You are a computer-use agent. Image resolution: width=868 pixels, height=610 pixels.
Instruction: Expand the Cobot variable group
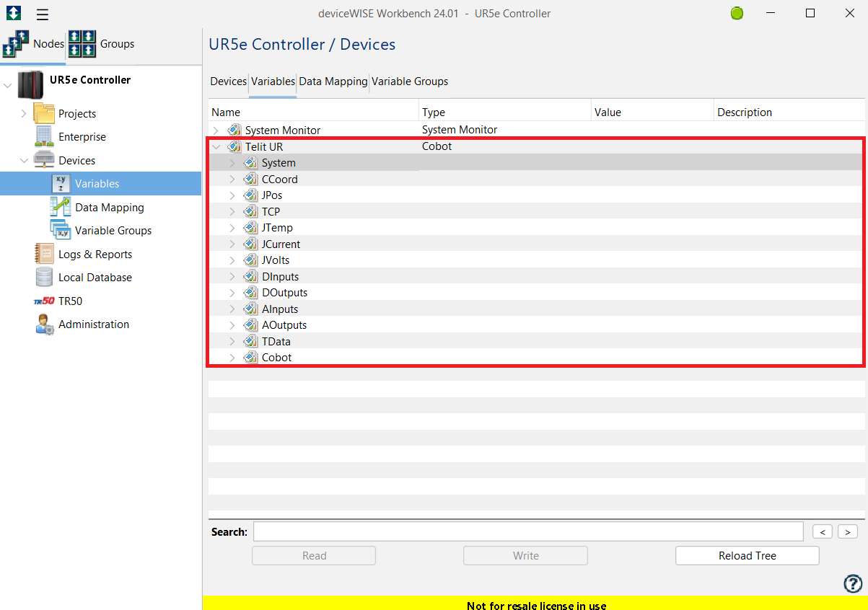coord(232,358)
